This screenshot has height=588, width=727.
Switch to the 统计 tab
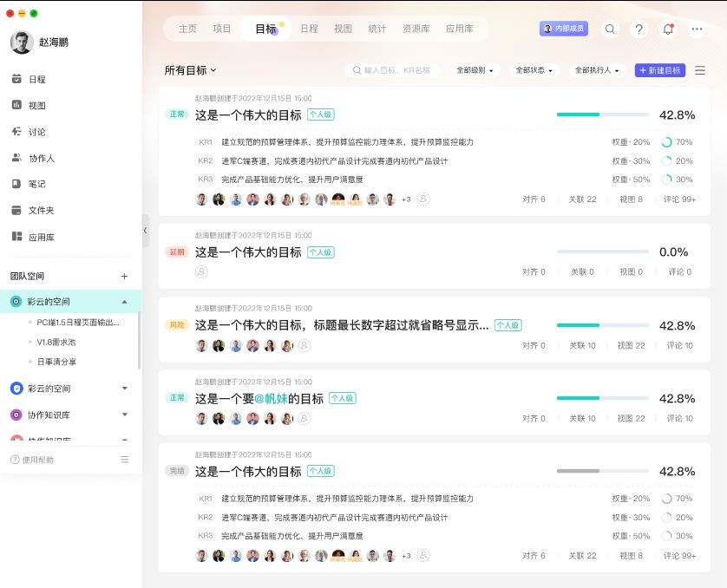[x=377, y=29]
